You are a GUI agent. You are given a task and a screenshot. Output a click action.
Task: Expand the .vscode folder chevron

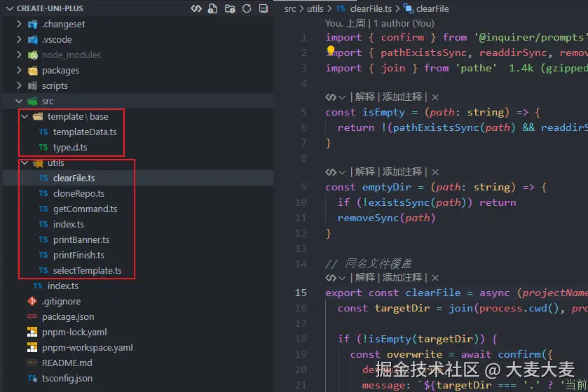pos(19,39)
